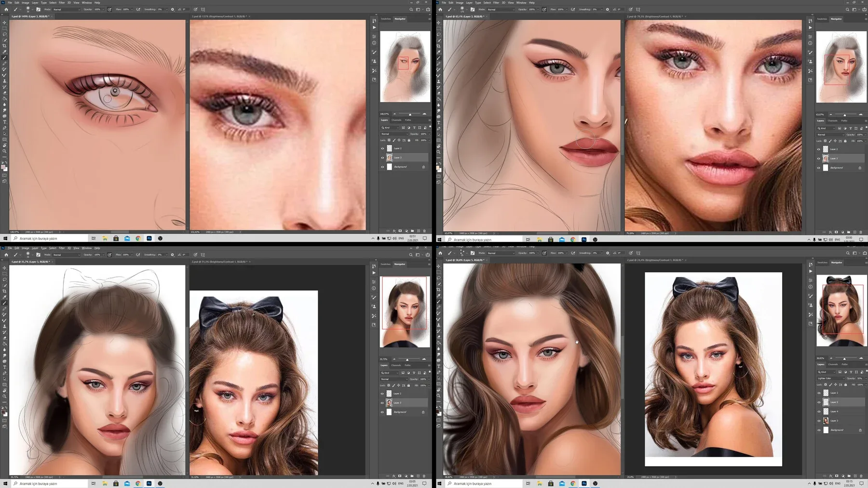Toggle visibility of the Background layer
Screen dimensions: 868x488
[382, 167]
